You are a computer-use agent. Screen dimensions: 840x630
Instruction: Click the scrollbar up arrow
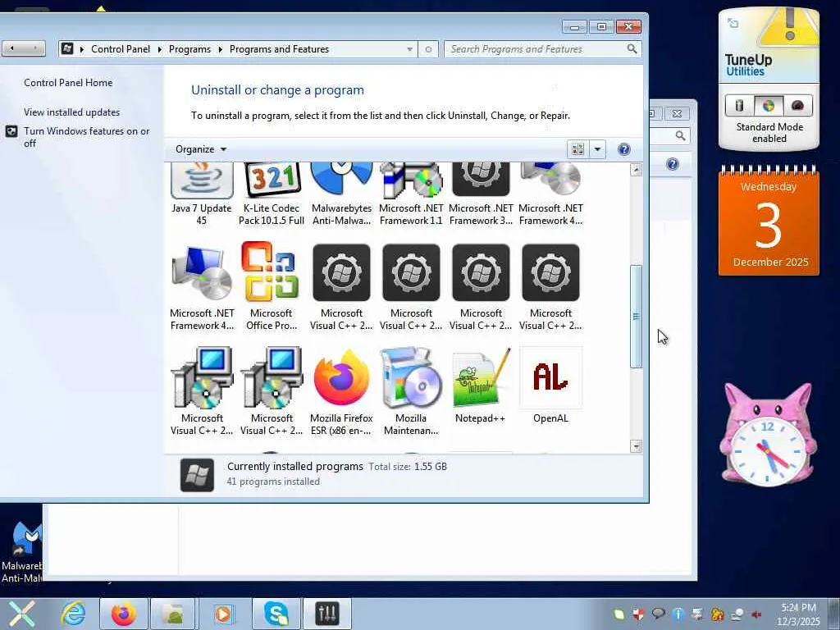(x=636, y=170)
